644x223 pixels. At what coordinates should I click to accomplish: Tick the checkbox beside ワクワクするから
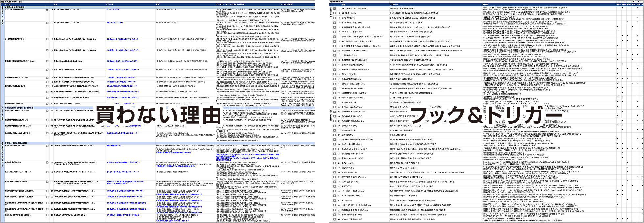(334, 18)
